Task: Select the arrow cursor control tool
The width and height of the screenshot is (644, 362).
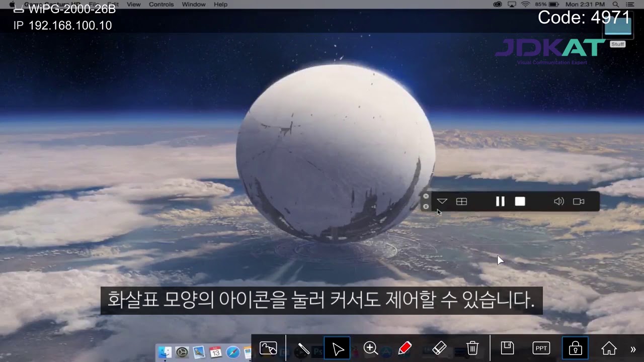Action: 337,348
